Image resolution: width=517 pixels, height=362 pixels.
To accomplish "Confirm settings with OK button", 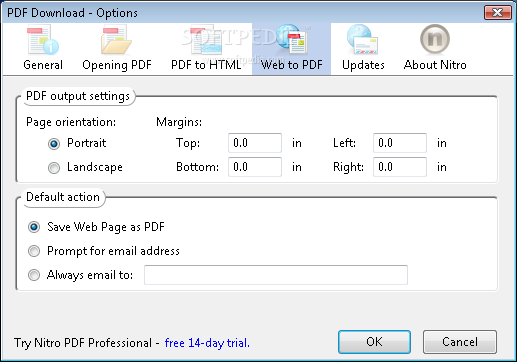I will click(374, 342).
